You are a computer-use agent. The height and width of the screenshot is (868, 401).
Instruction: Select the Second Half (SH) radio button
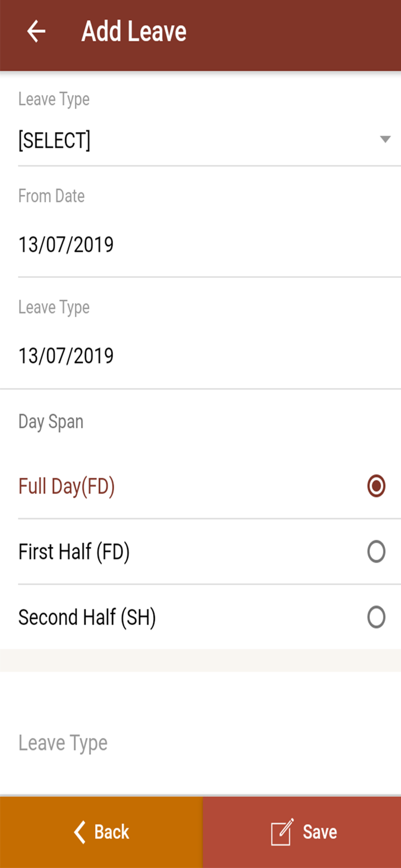click(x=376, y=617)
